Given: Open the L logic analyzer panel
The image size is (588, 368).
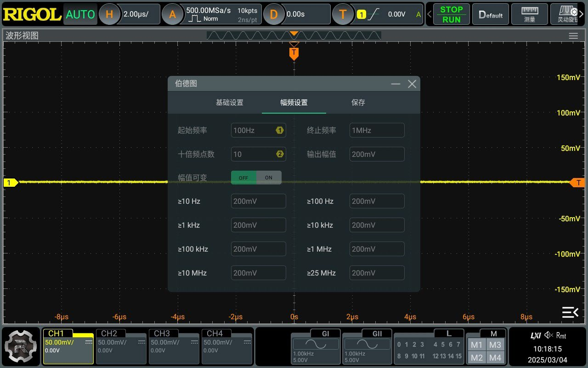Looking at the screenshot, I should click(429, 346).
